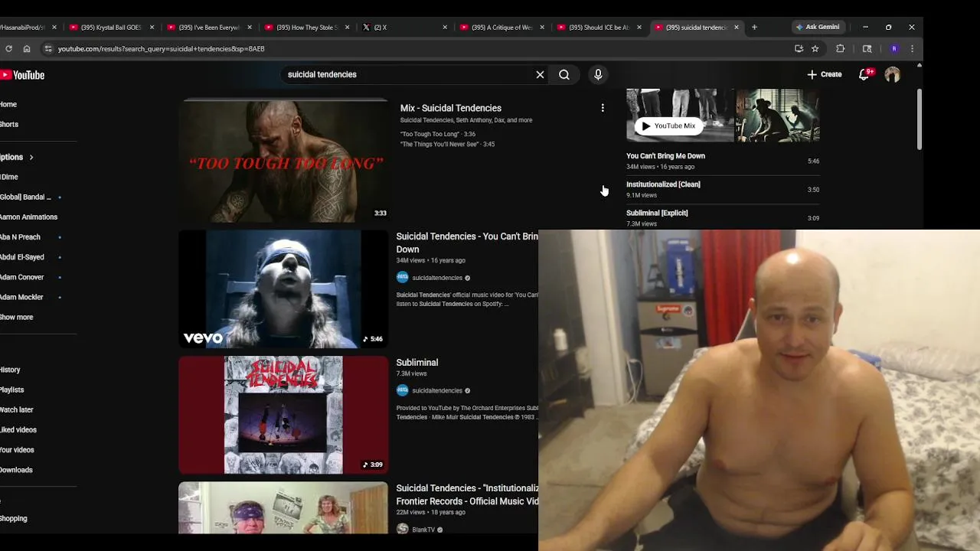
Task: Open the browser extensions puzzle icon
Action: coord(840,48)
